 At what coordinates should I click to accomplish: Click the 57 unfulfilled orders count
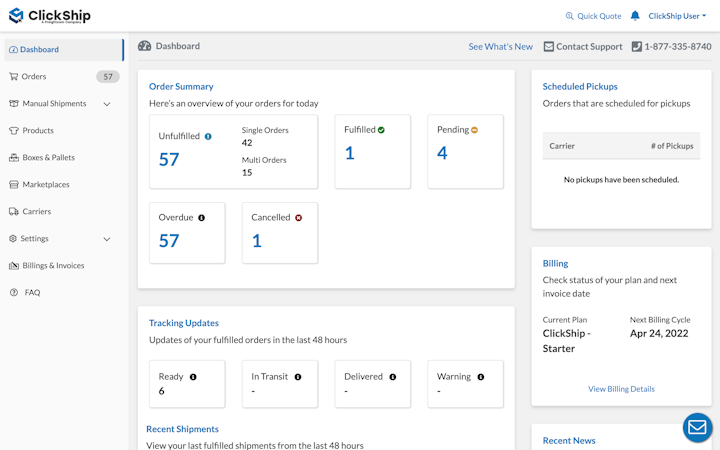(169, 159)
